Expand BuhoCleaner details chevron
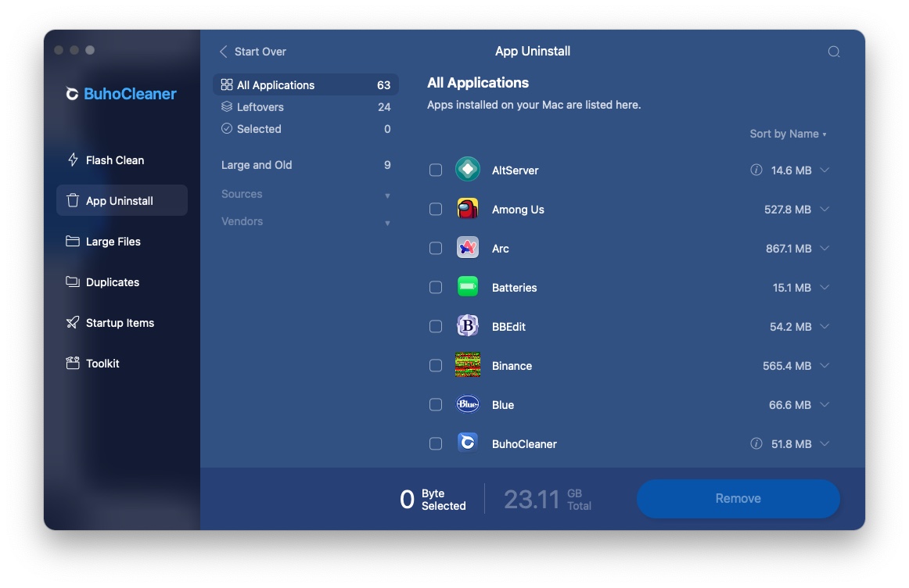Image resolution: width=909 pixels, height=588 pixels. [x=825, y=443]
